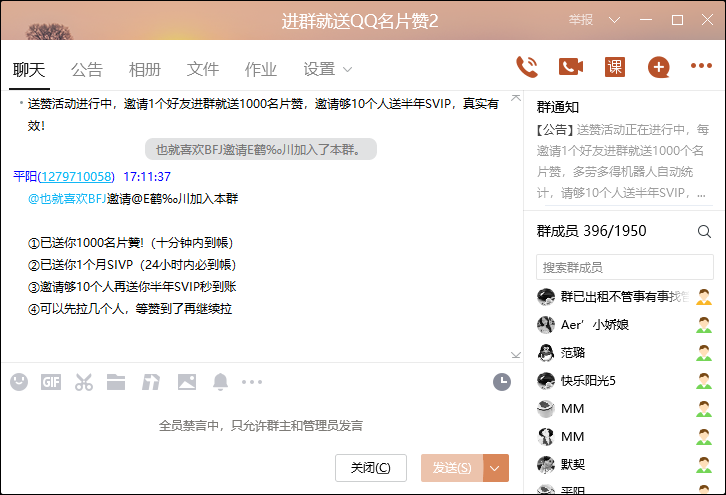This screenshot has height=495, width=726.
Task: Open the 文件 files tab
Action: [x=202, y=70]
